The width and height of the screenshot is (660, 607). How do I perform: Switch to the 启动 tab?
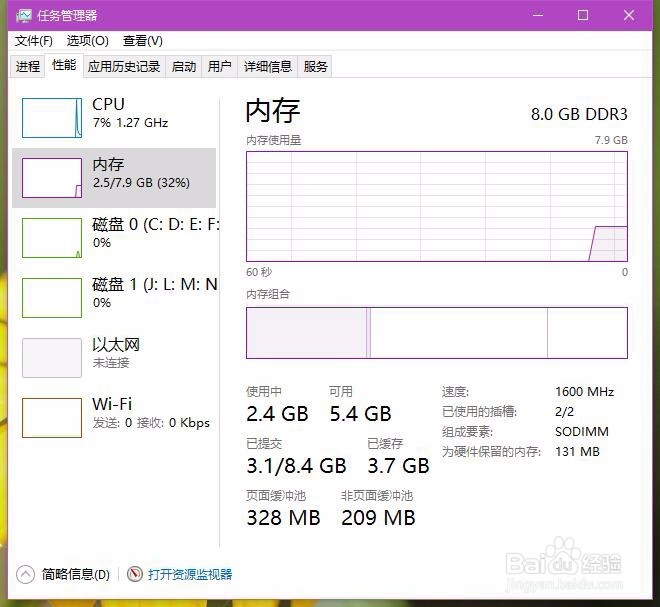click(x=184, y=67)
